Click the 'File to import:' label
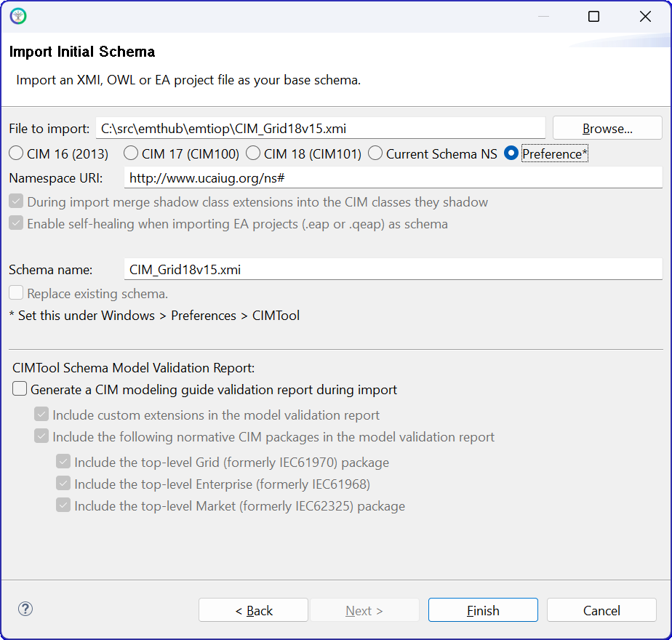The width and height of the screenshot is (672, 640). 49,129
